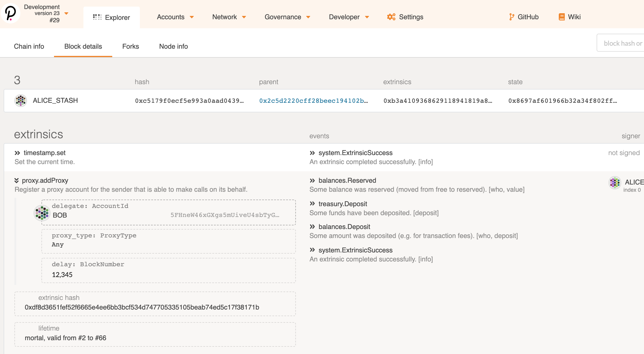
Task: Open the parent block hash link
Action: (313, 101)
